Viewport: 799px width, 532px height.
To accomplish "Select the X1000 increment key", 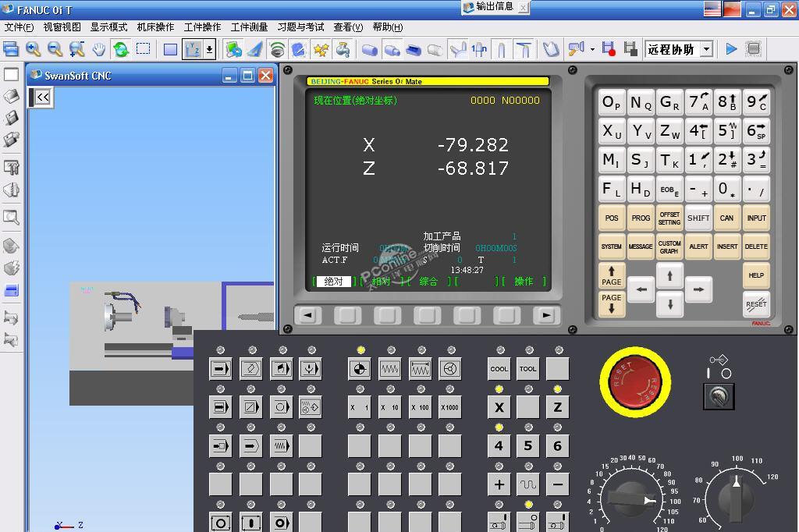I will click(450, 407).
